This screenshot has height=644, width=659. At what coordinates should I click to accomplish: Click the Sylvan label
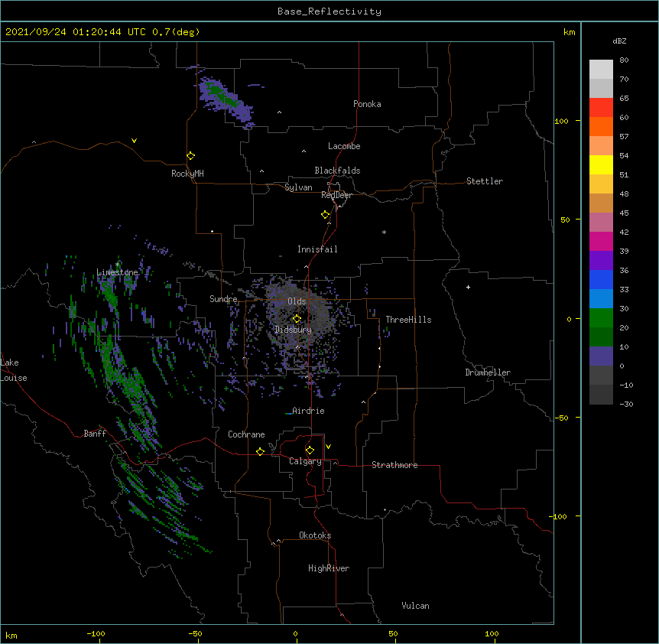298,187
